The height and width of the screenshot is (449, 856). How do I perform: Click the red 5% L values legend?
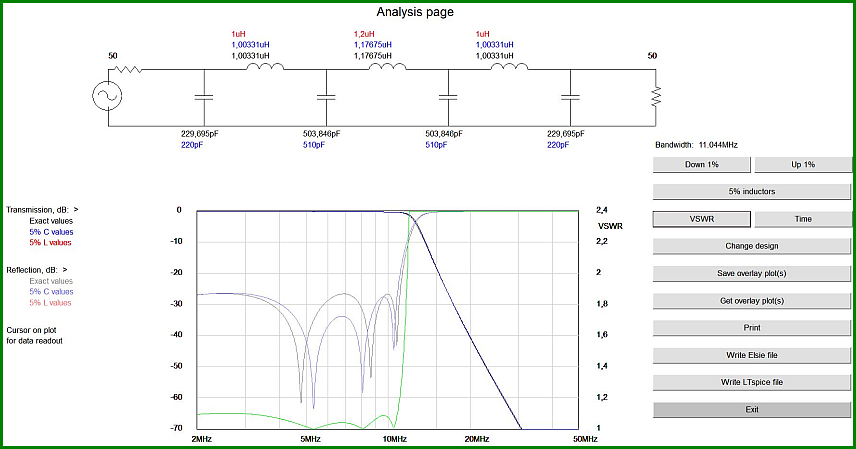(x=50, y=243)
